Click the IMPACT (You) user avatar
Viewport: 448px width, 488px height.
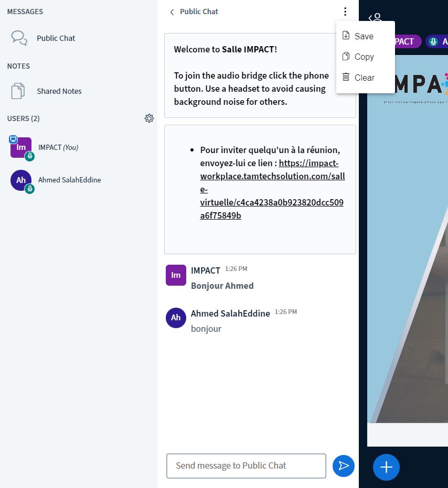click(21, 147)
